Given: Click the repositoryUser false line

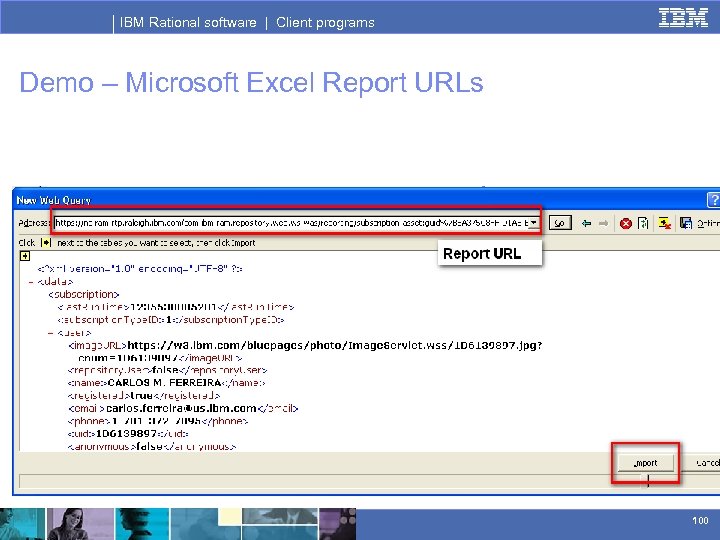Looking at the screenshot, I should point(167,370).
